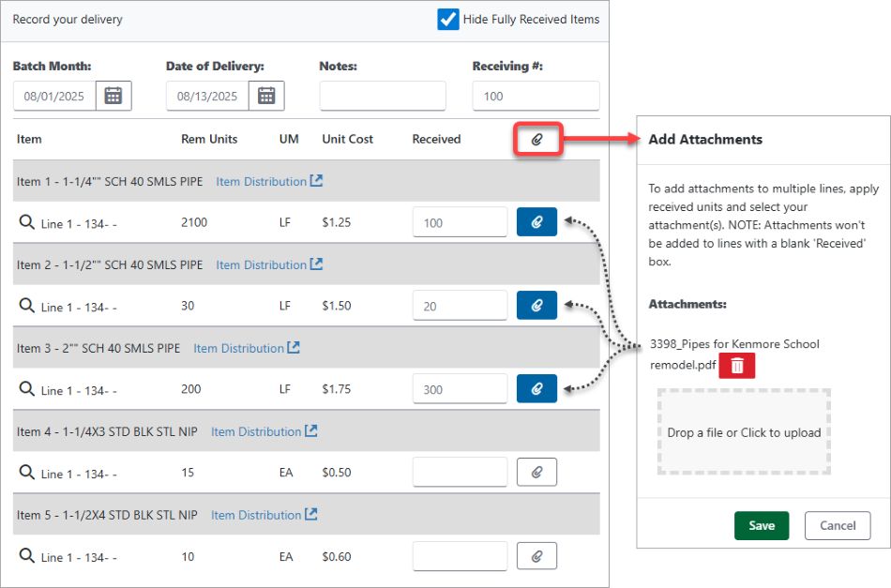891x588 pixels.
Task: Click the paperclip icon in the table header
Action: point(537,139)
